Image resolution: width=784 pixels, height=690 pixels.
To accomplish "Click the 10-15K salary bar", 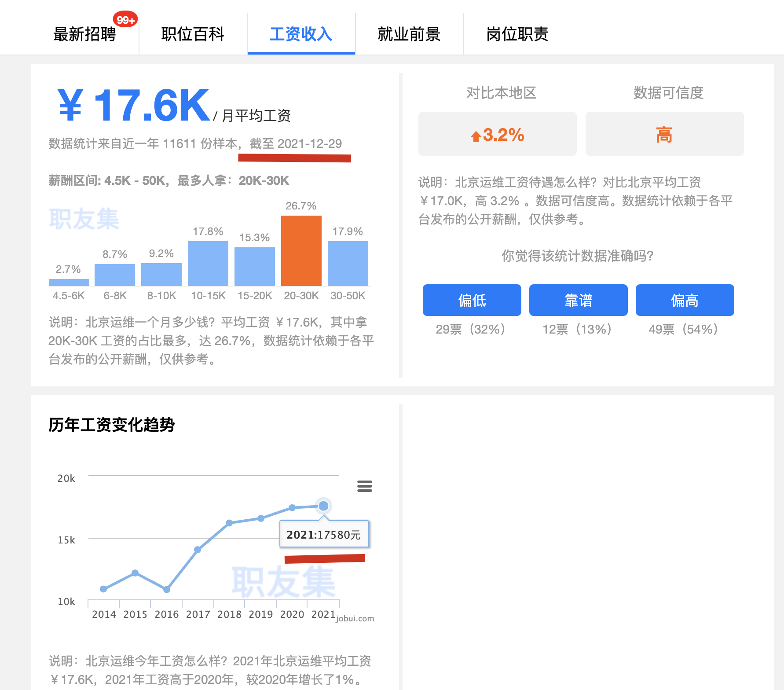I will [208, 264].
